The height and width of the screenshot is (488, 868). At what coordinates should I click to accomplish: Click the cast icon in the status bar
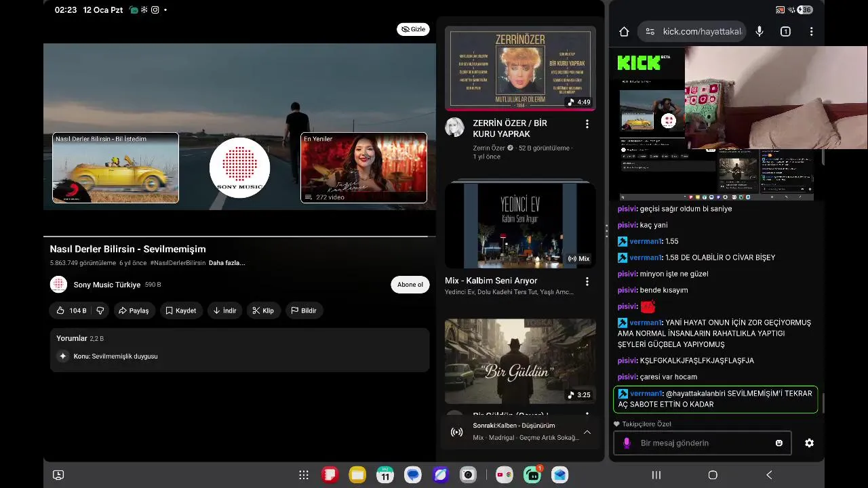[780, 10]
